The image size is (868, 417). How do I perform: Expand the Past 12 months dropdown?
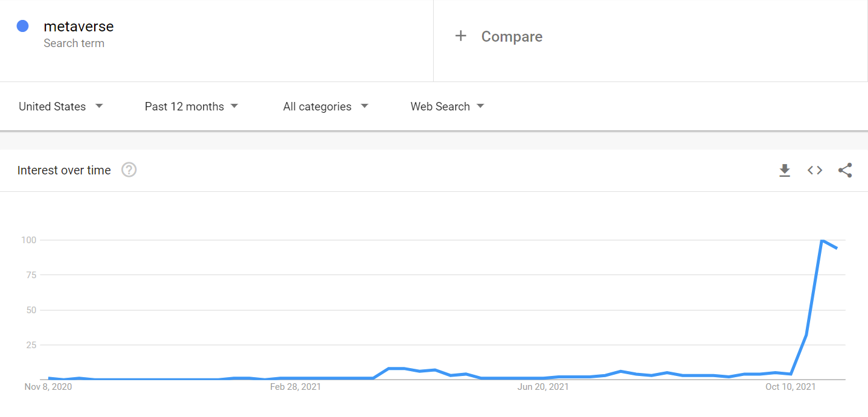coord(191,107)
